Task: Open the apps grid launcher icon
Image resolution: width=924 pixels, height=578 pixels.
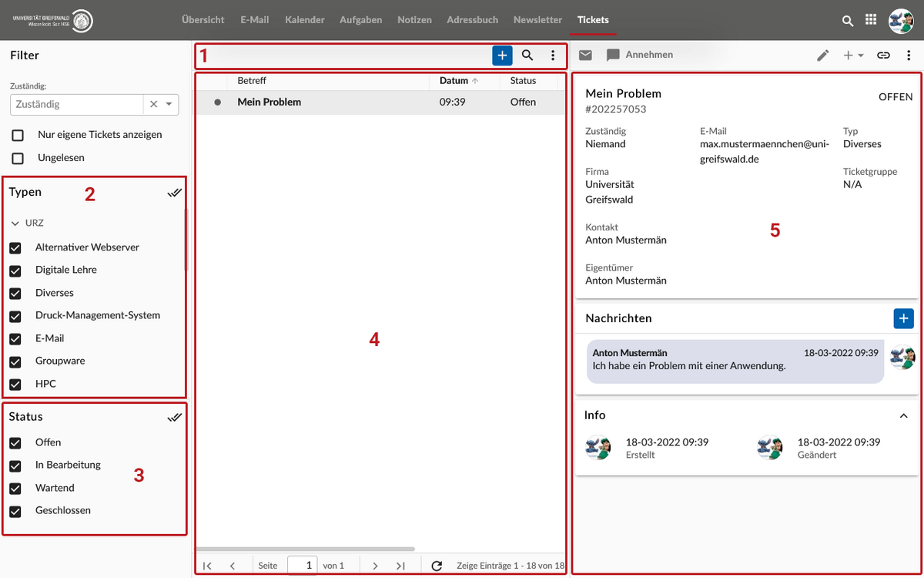Action: point(871,21)
